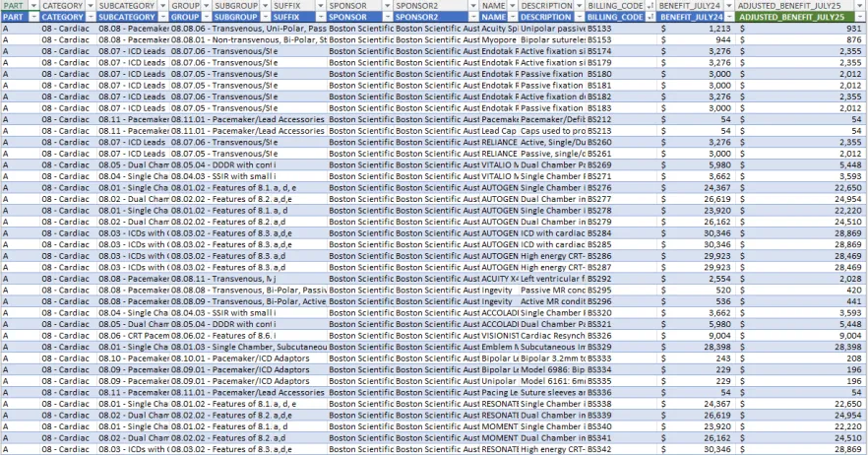Screen dimensions: 868x455
Task: Open the SUBCATEGORY dropdown in the grey top header
Action: 162,6
